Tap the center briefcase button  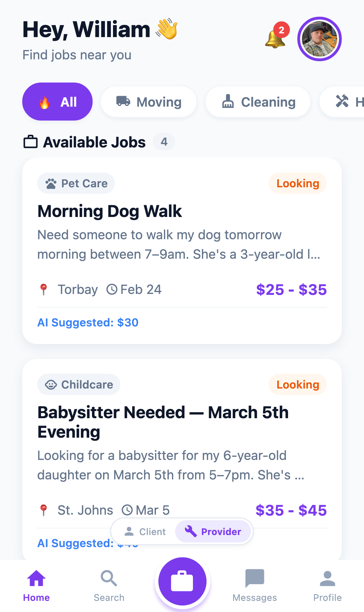coord(182,581)
